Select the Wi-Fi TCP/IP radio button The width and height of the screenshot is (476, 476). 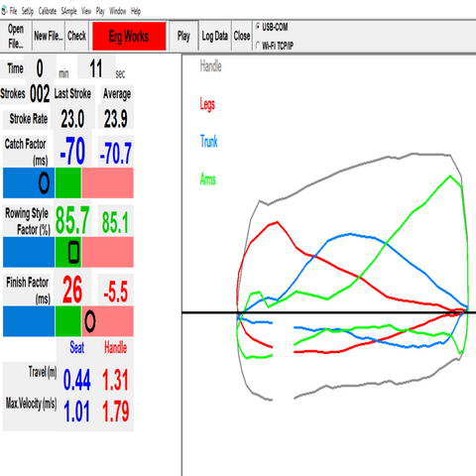click(x=258, y=45)
